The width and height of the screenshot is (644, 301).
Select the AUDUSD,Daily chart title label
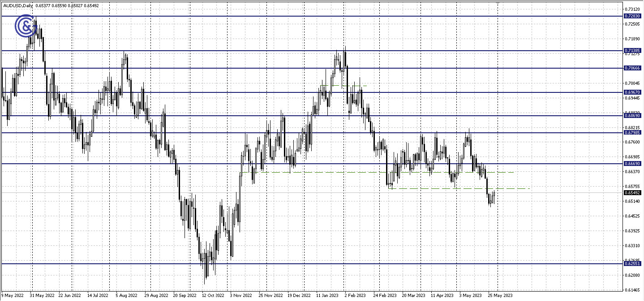click(x=18, y=6)
